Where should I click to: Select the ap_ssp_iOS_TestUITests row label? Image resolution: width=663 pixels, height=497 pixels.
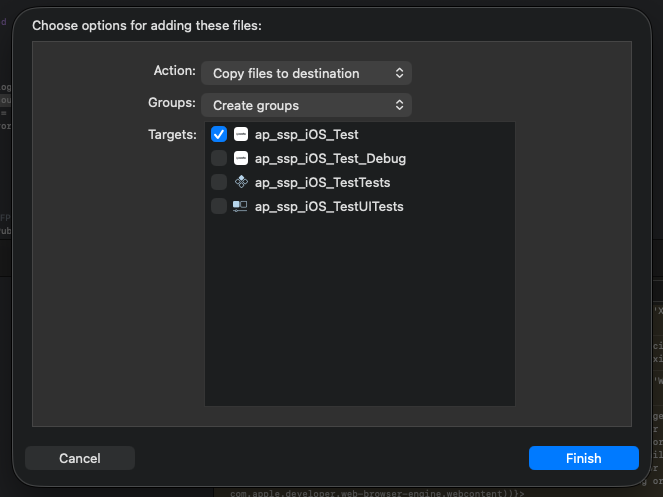(329, 206)
